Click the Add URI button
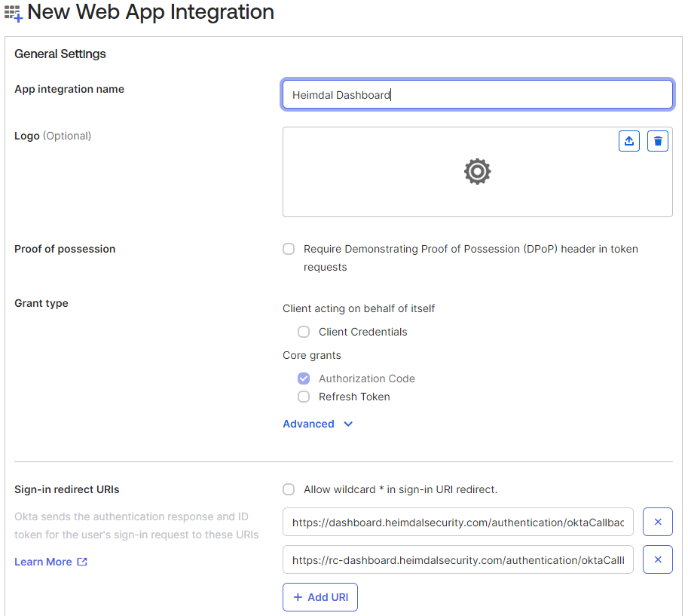 [320, 597]
